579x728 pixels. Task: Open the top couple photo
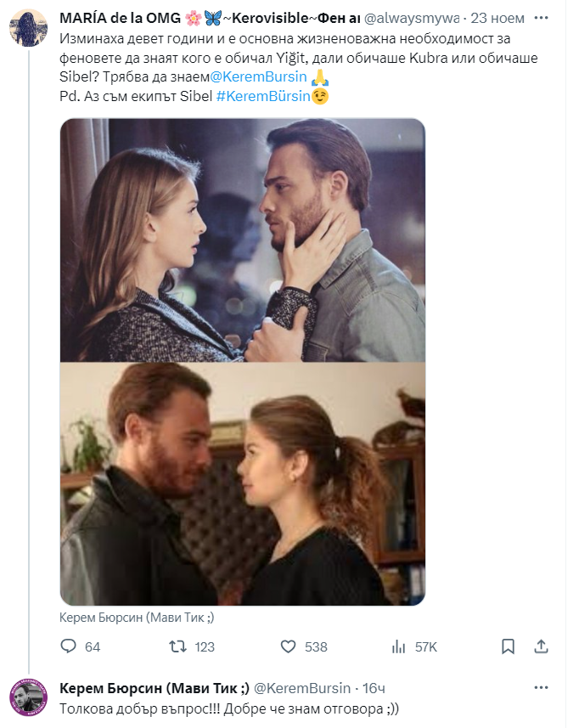(x=242, y=240)
